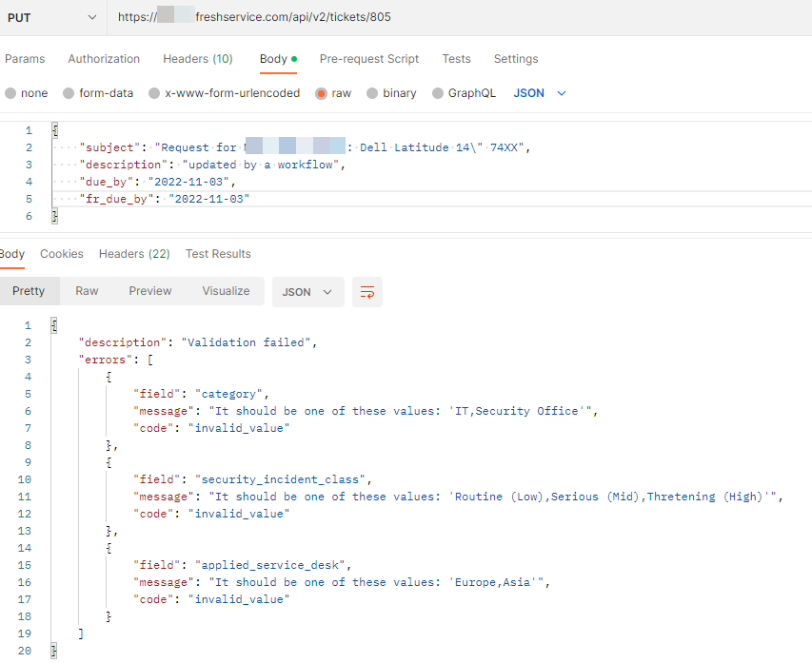Open the Test Results tab
812x663 pixels.
click(x=218, y=254)
